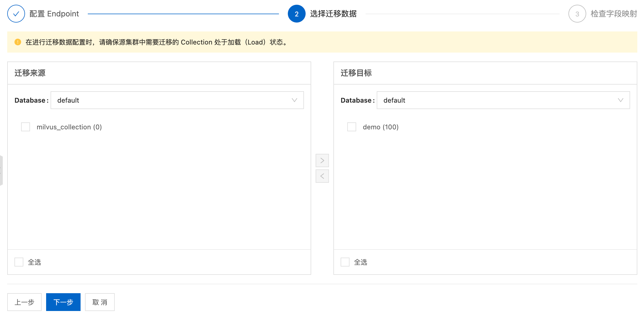Screen dimensions: 644x316
Task: Toggle target panel select-all checkbox
Action: coord(345,262)
